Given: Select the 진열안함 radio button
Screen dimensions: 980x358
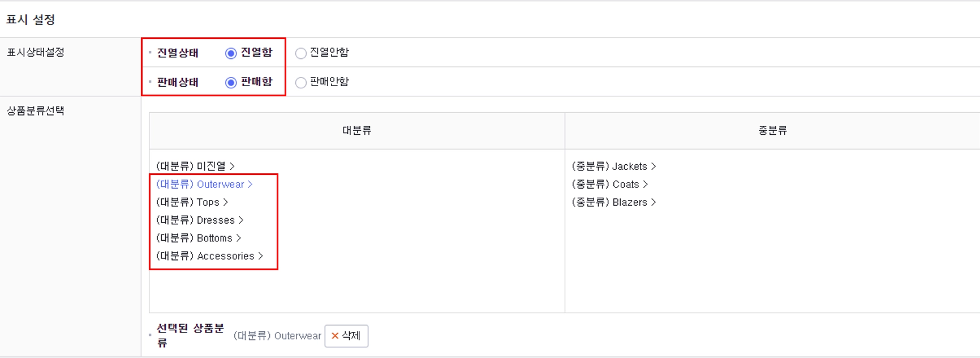Looking at the screenshot, I should click(301, 53).
